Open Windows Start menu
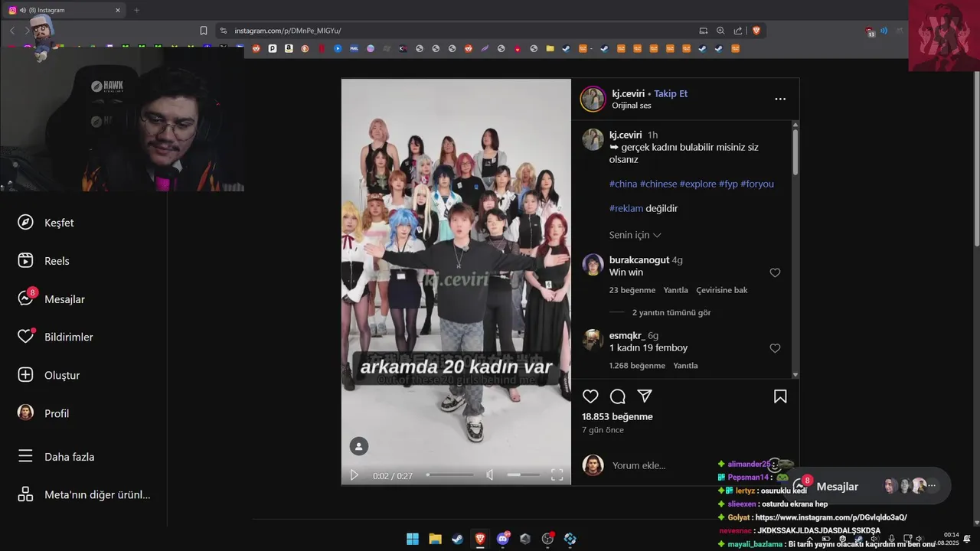 coord(412,539)
